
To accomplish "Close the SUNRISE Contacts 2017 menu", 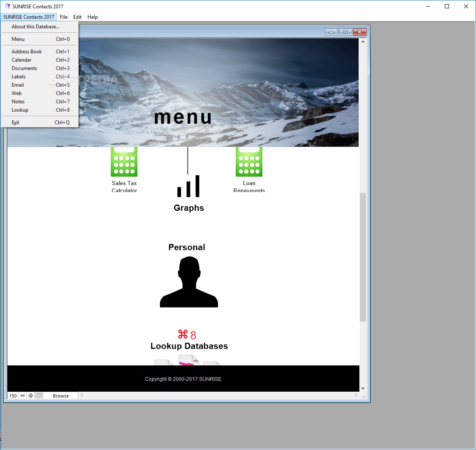I will 29,17.
